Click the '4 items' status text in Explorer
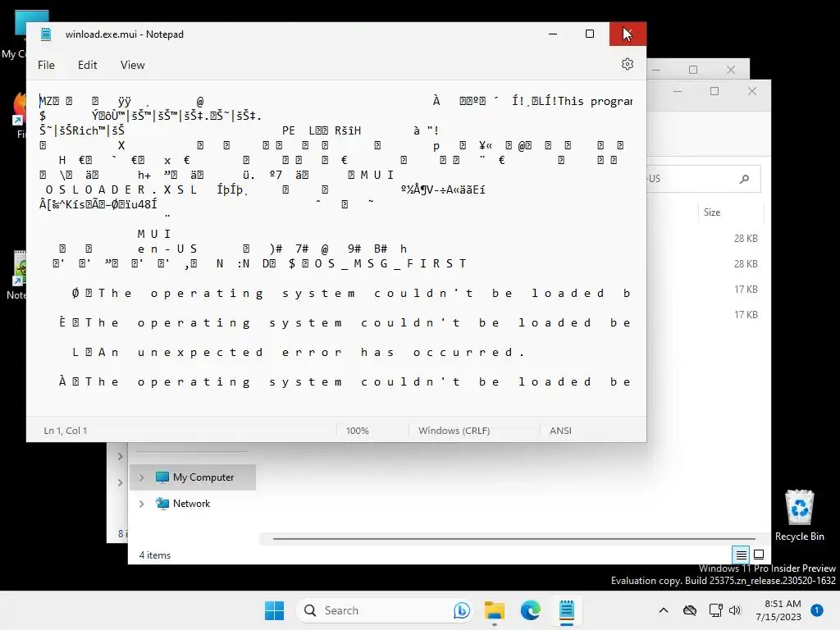This screenshot has width=840, height=630. (x=155, y=555)
